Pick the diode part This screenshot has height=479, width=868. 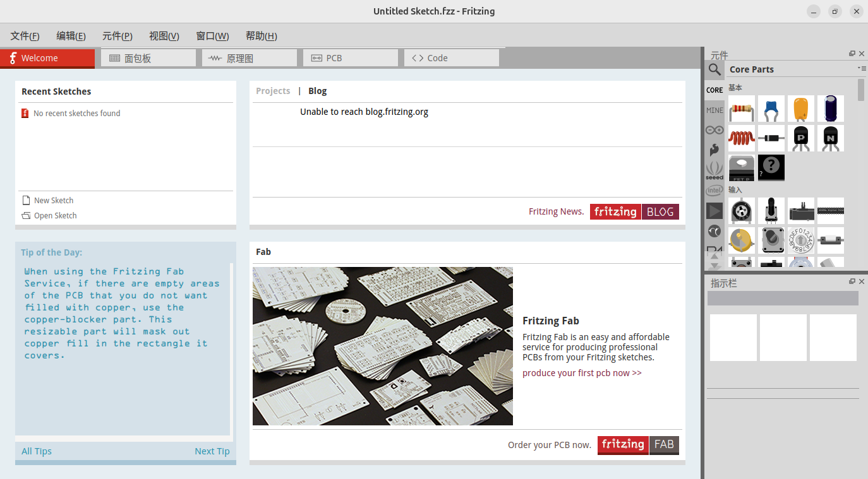pyautogui.click(x=771, y=138)
